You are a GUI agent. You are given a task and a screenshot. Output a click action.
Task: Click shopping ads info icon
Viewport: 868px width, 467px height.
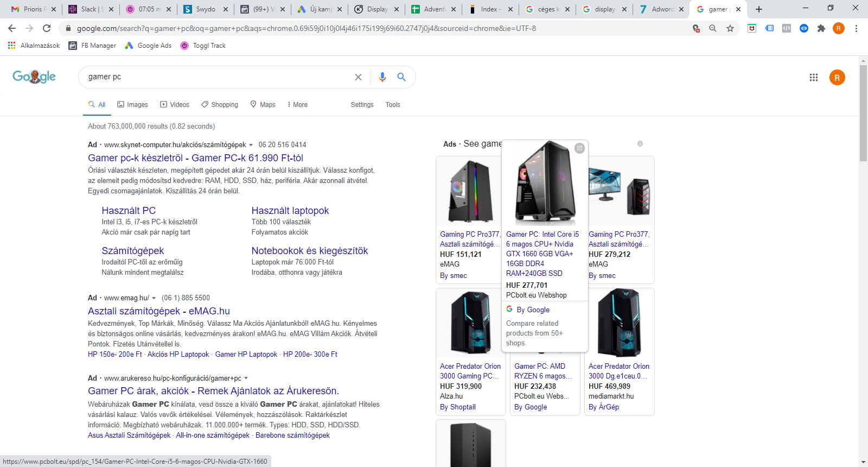640,144
